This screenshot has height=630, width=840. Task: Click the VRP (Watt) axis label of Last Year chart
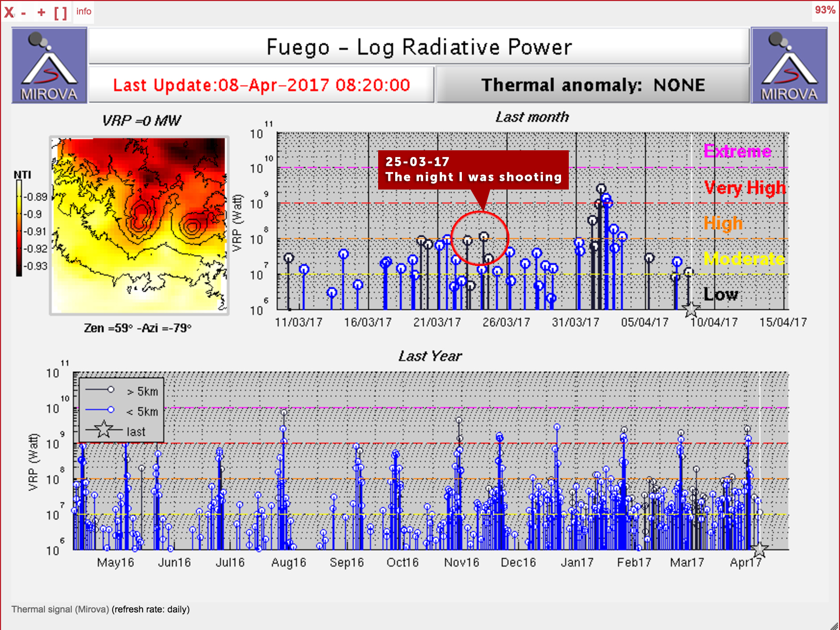[x=33, y=462]
